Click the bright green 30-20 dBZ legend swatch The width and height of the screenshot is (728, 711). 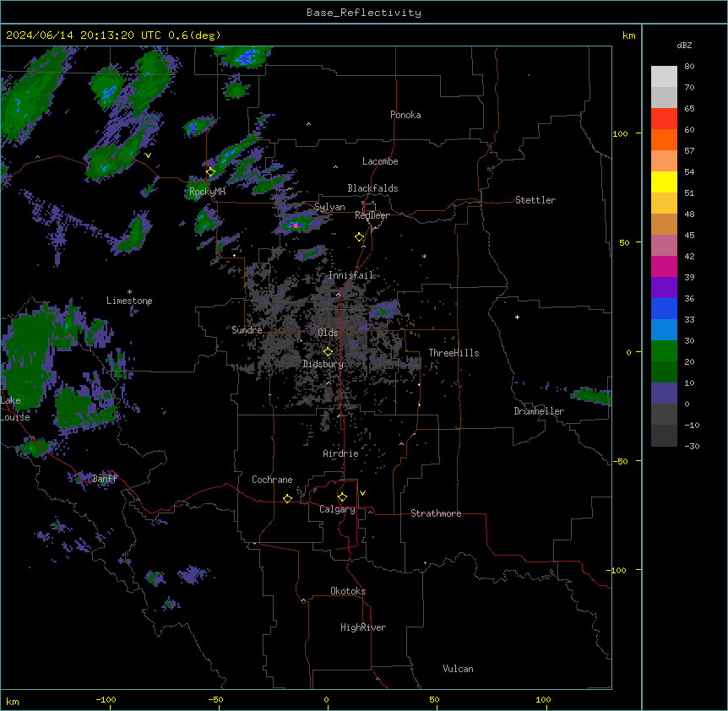point(664,351)
